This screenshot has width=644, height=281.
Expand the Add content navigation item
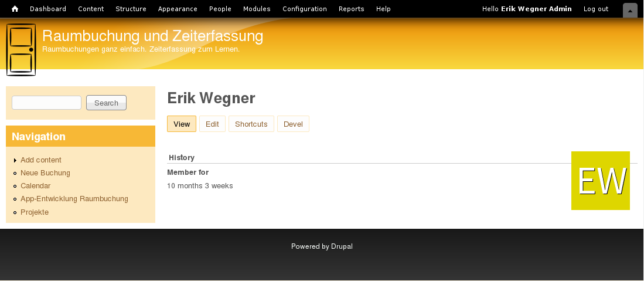click(x=40, y=160)
